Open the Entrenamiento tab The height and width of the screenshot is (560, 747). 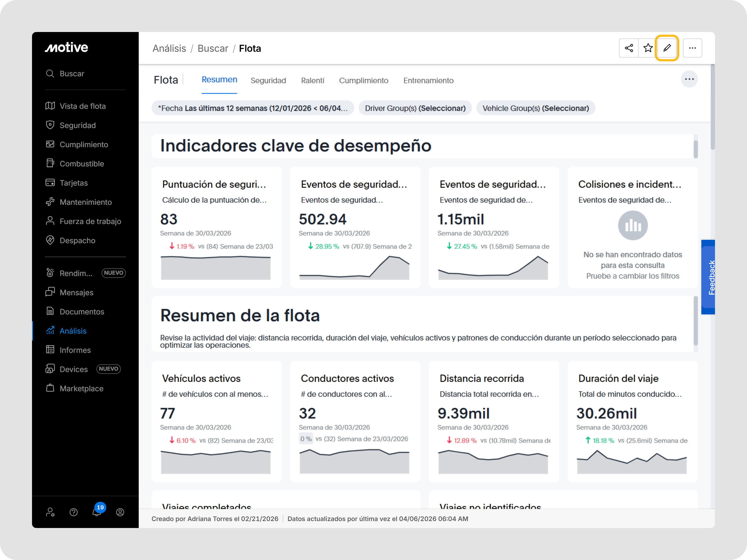(428, 80)
